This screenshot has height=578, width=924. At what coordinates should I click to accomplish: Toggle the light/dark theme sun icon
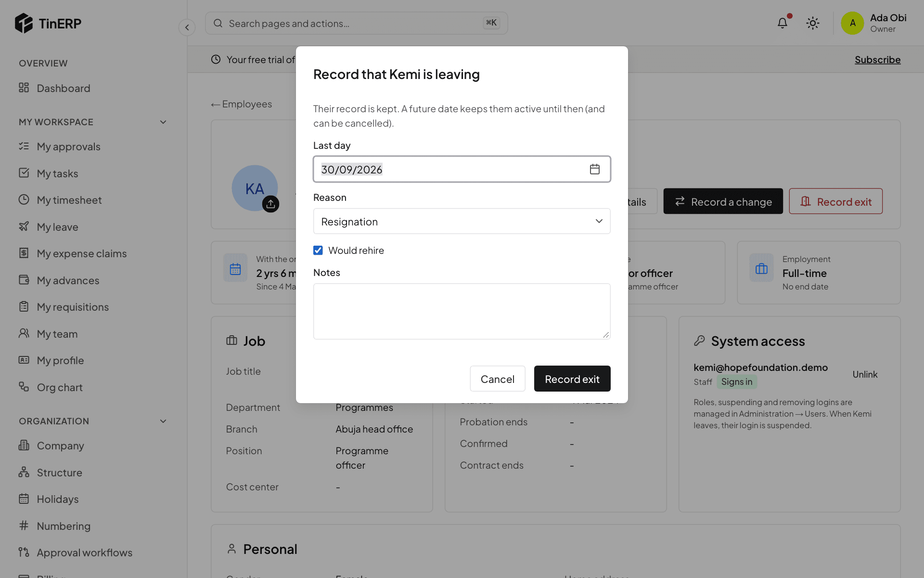[x=813, y=23]
